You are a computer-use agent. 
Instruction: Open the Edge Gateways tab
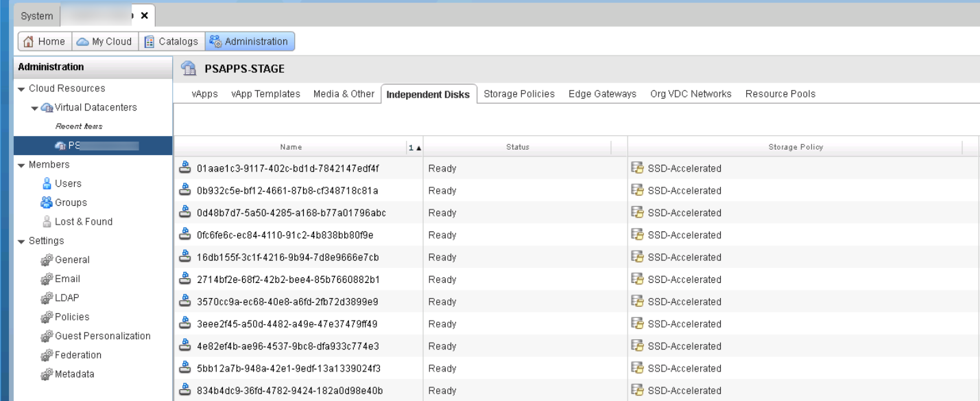tap(602, 94)
